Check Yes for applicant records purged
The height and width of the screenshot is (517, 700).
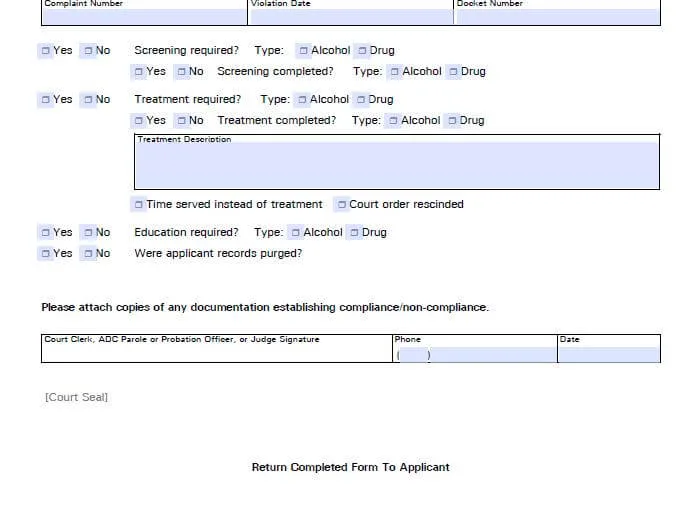(x=45, y=254)
